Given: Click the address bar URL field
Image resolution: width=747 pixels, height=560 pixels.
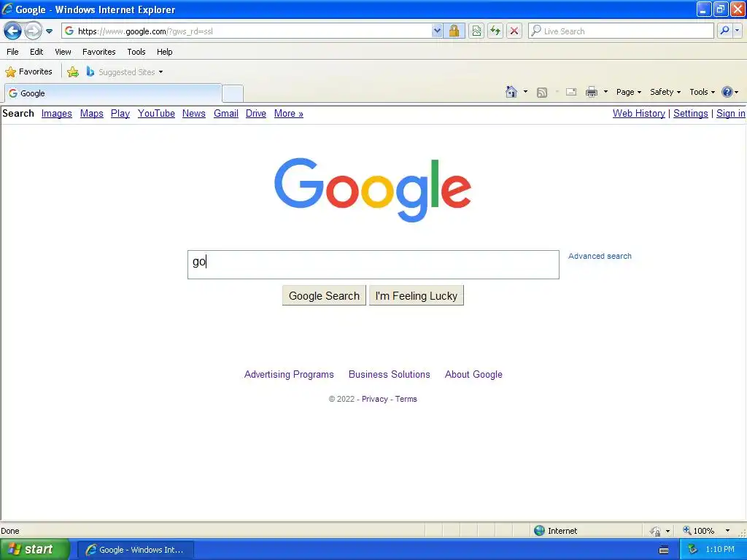Looking at the screenshot, I should [x=247, y=31].
